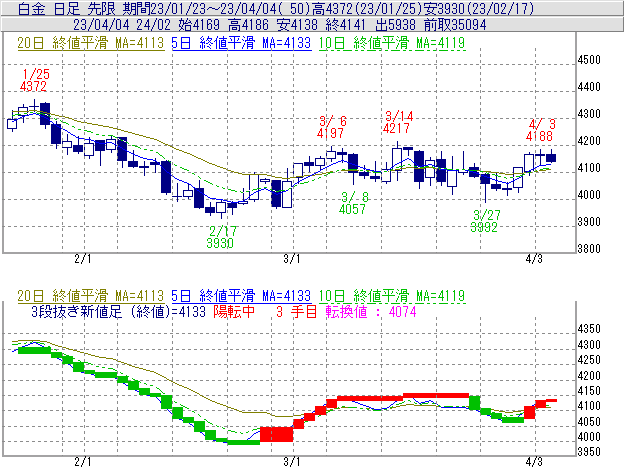Click the 20日 終値平滑 MA=4113 legend in candlestick chart

pyautogui.click(x=91, y=43)
